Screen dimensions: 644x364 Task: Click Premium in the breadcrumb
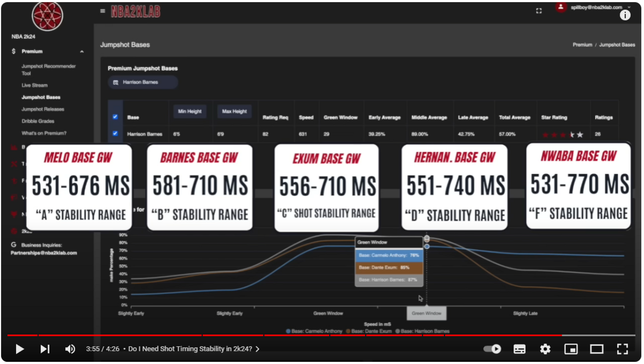click(x=582, y=45)
